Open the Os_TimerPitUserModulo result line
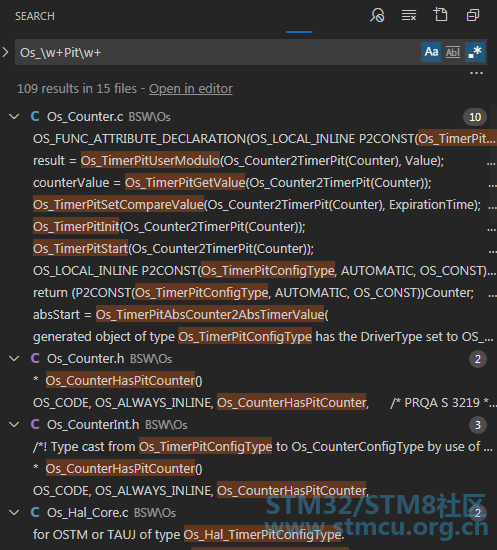The image size is (497, 550). tap(239, 161)
